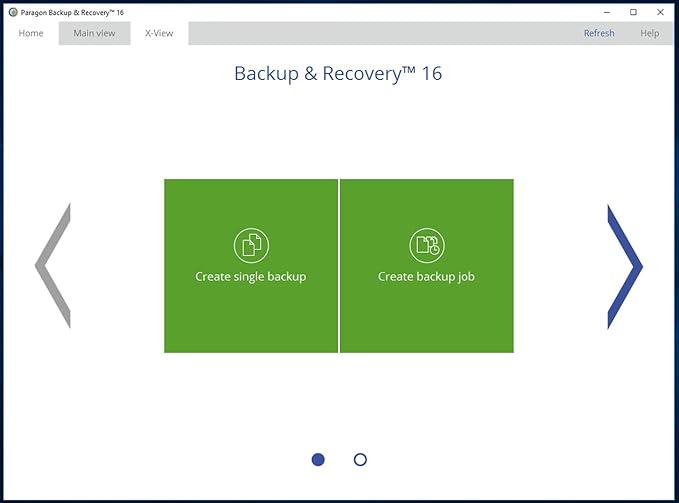Open the Home tab
679x503 pixels.
click(x=31, y=33)
